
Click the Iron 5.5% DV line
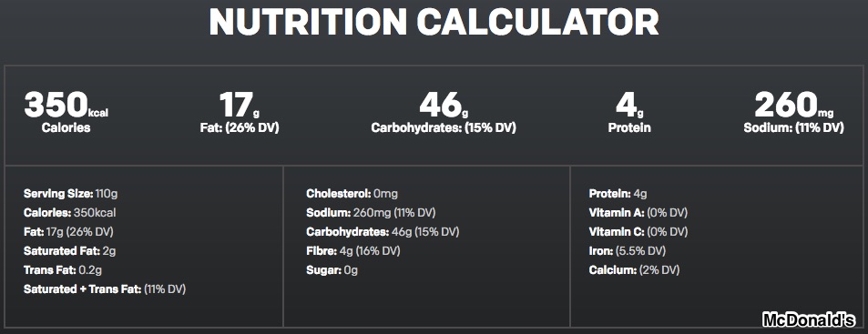(628, 250)
